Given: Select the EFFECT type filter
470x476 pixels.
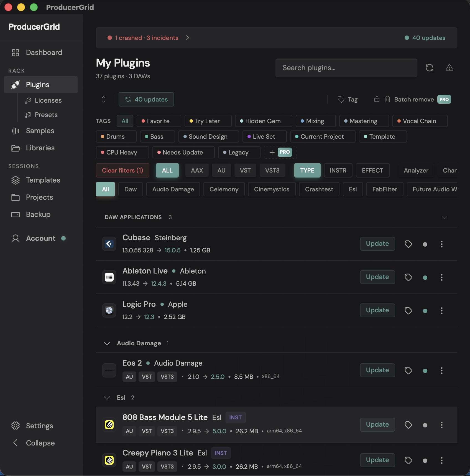Looking at the screenshot, I should (x=372, y=170).
